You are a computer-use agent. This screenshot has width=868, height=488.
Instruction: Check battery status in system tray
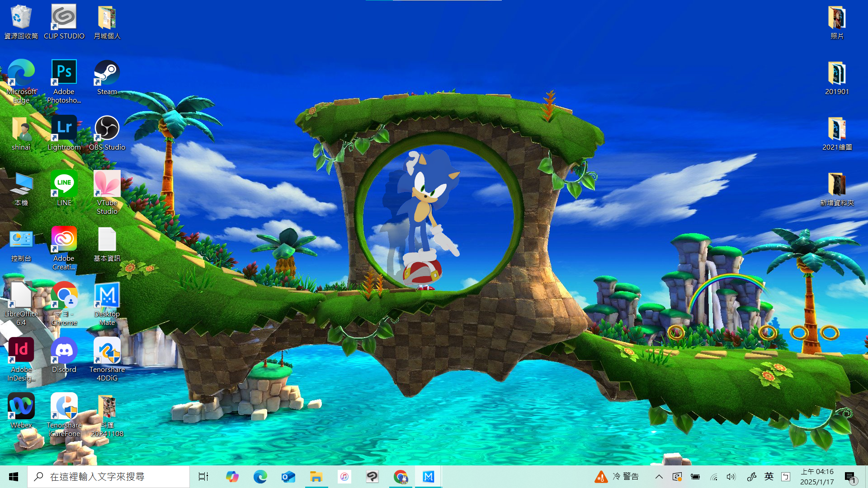point(695,477)
